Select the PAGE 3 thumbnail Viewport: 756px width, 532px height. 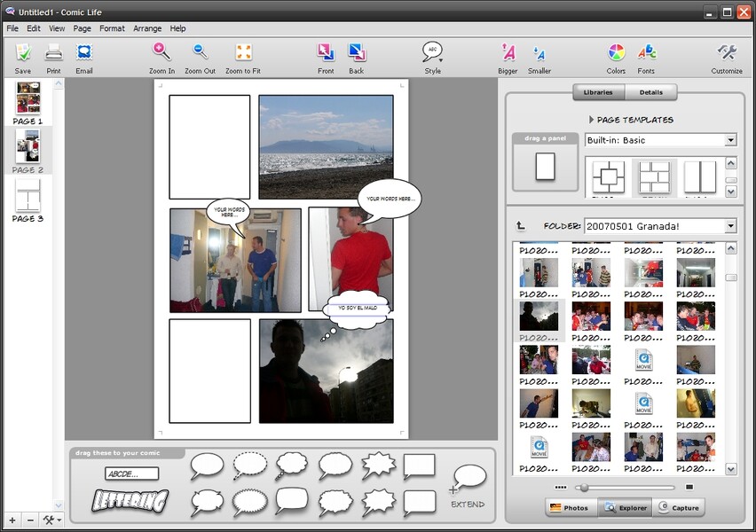pos(28,195)
